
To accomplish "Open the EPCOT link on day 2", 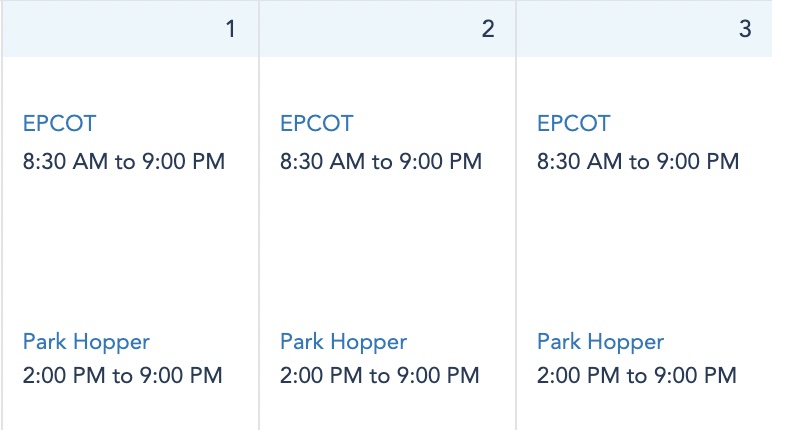I will tap(317, 125).
